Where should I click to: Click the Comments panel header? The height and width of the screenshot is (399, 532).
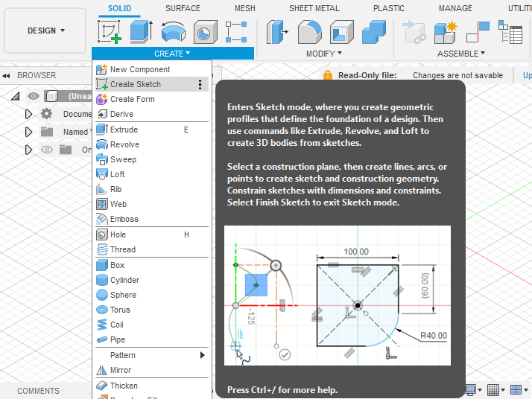38,391
